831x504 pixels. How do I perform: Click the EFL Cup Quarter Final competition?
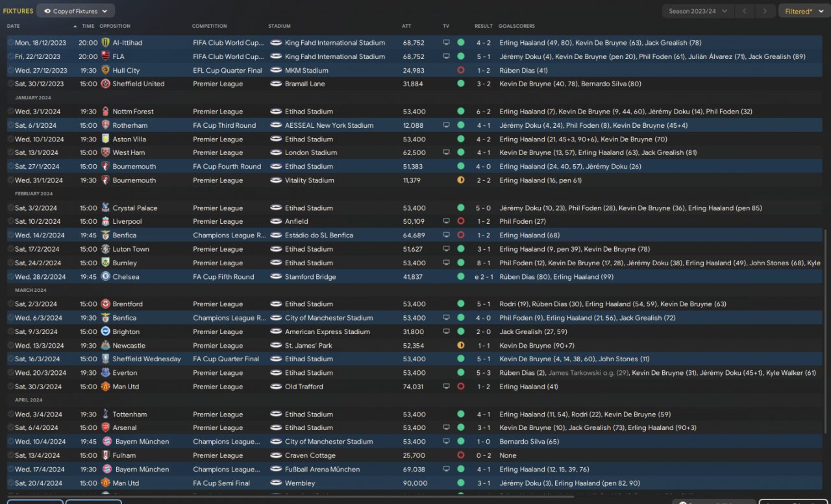tap(228, 70)
